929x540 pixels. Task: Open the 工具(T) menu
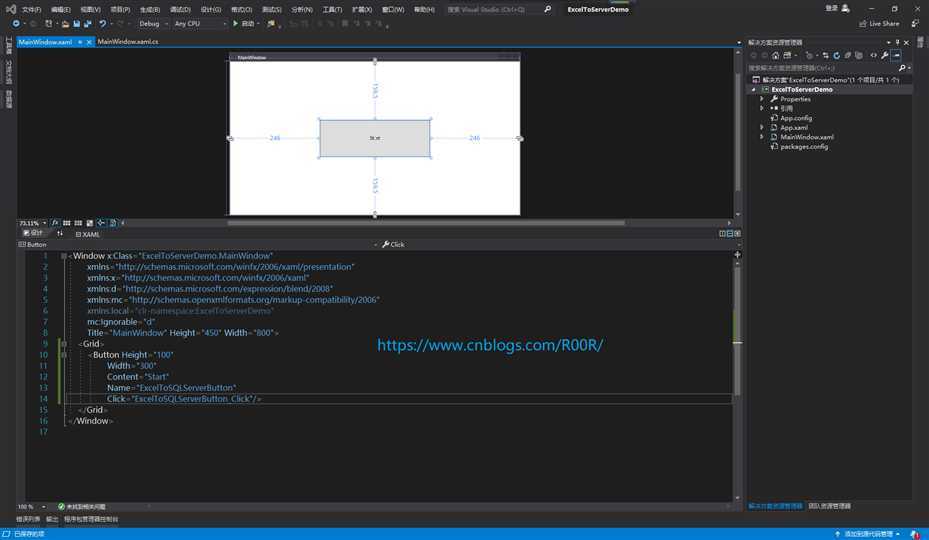(332, 9)
